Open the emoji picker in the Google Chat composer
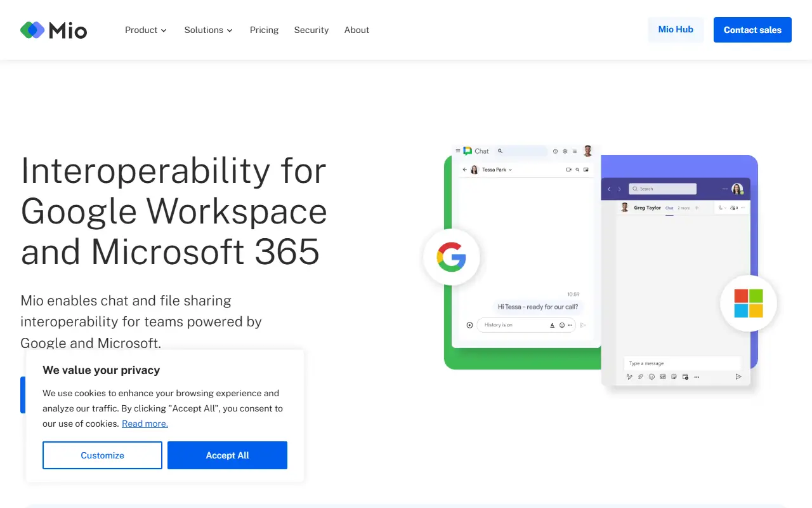This screenshot has width=812, height=508. [x=562, y=325]
